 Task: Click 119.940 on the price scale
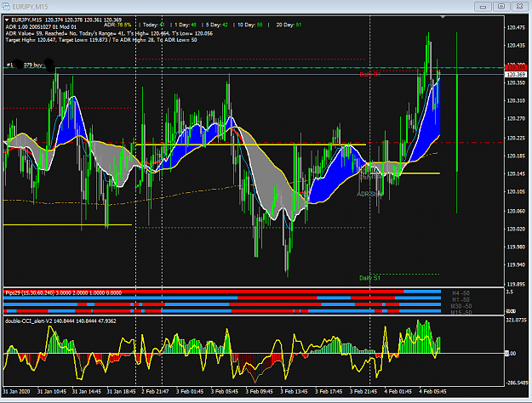pyautogui.click(x=516, y=264)
